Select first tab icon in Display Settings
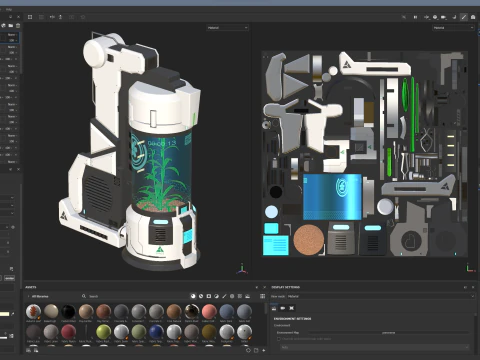Screen dimensions: 480x360 (x=274, y=308)
